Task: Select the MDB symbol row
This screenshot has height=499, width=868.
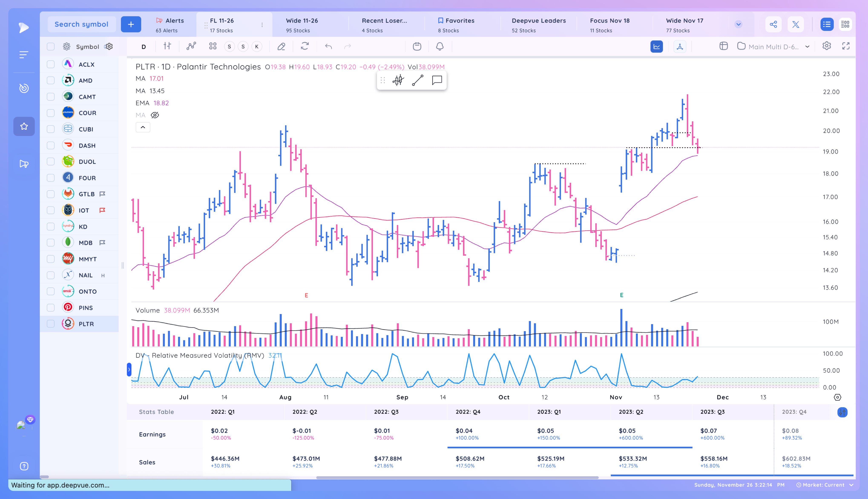Action: [79, 243]
